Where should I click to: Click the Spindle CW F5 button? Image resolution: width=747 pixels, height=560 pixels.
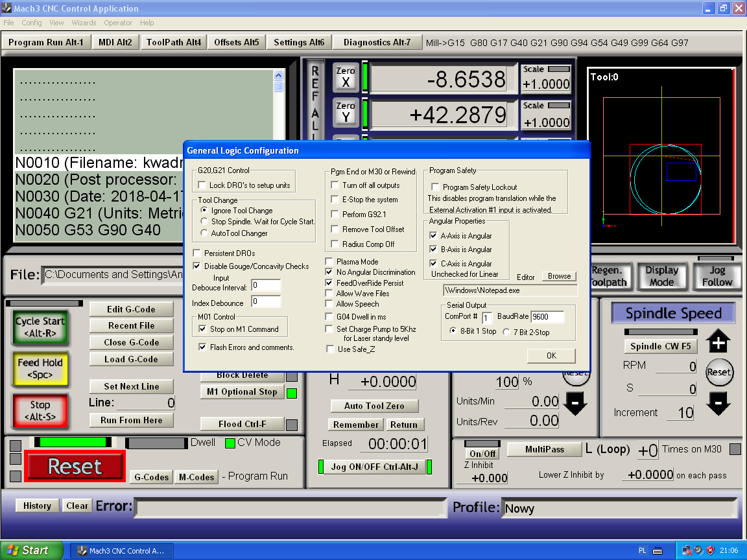click(660, 346)
